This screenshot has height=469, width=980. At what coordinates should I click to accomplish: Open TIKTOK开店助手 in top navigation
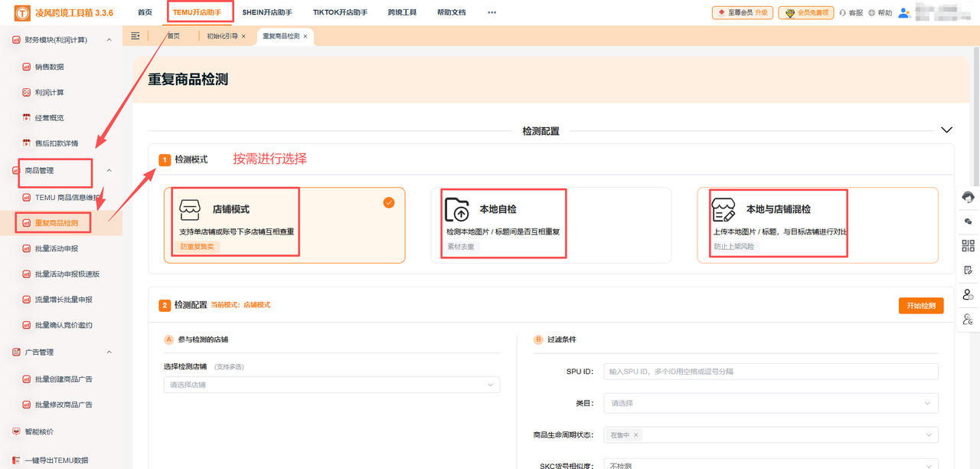pos(340,12)
